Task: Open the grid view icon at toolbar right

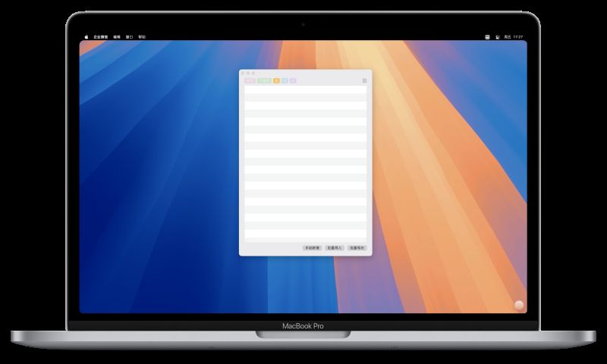Action: click(x=364, y=80)
